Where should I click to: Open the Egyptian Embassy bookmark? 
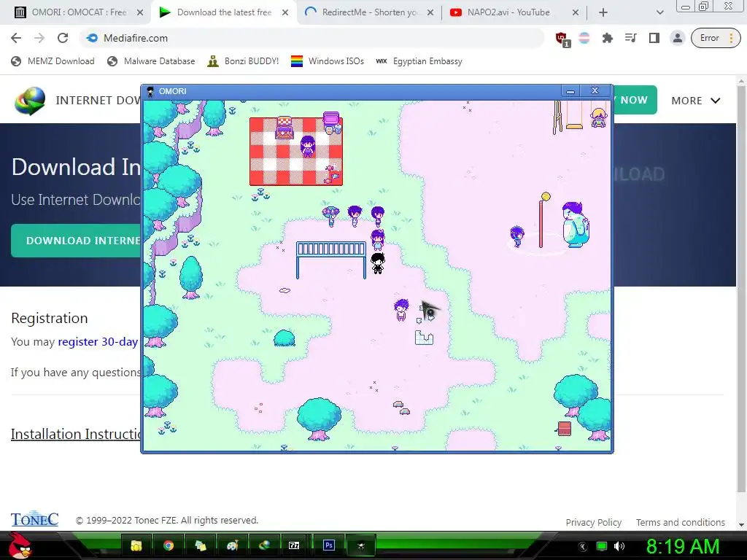tap(419, 61)
